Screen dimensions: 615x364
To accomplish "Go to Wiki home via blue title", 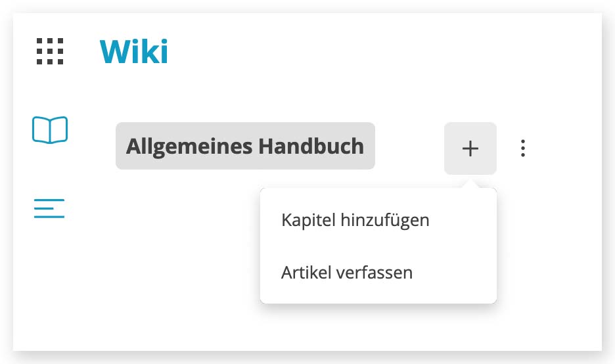I will [x=134, y=51].
